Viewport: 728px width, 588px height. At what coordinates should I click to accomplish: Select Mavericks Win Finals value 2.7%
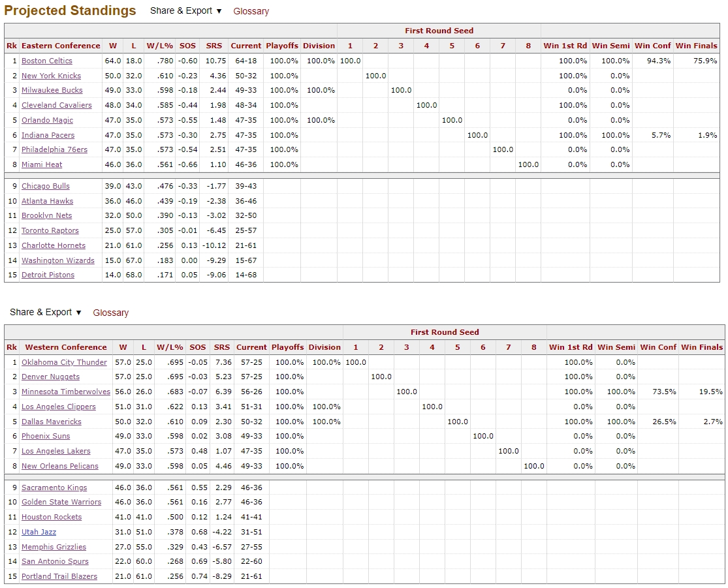[x=713, y=422]
